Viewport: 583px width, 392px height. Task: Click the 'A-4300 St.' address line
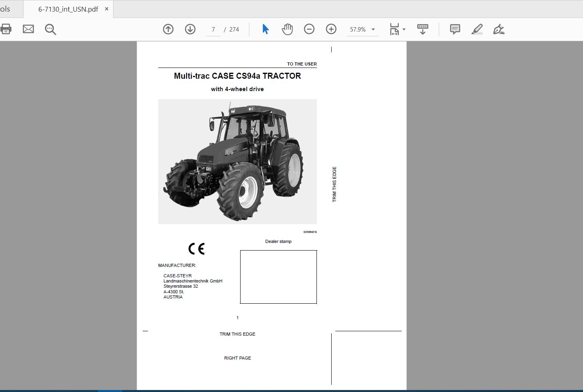click(x=174, y=292)
